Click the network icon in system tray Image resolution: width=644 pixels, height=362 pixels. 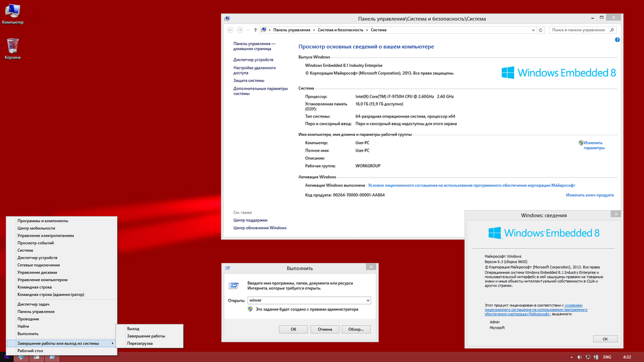[588, 357]
